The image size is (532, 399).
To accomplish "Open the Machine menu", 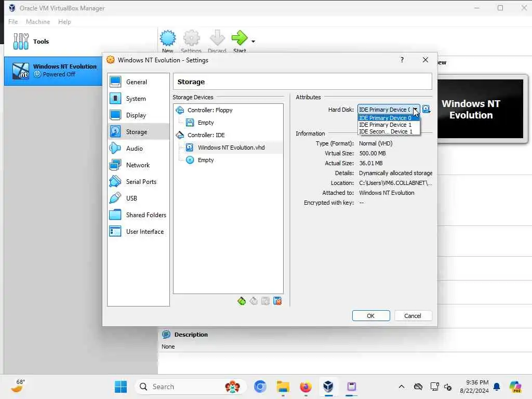I will pos(38,22).
